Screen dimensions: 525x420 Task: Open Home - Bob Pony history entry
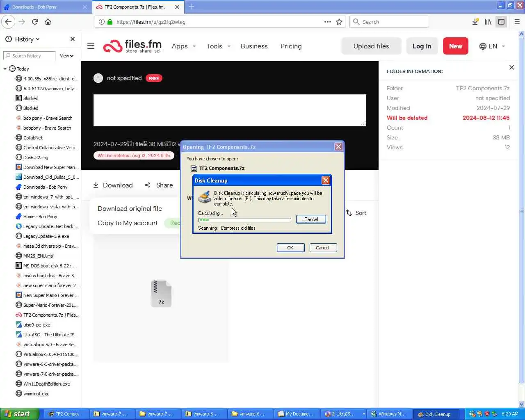37,217
